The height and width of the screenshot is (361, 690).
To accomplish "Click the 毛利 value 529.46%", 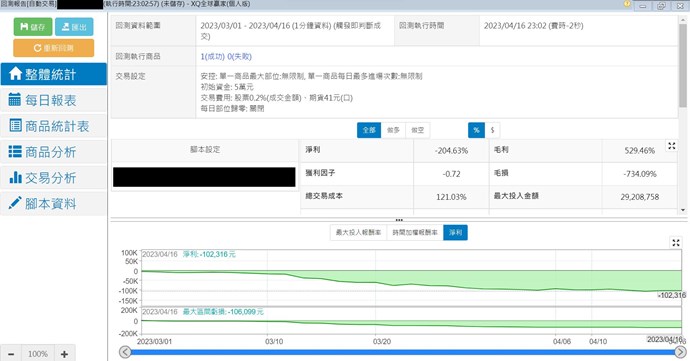I will click(639, 151).
